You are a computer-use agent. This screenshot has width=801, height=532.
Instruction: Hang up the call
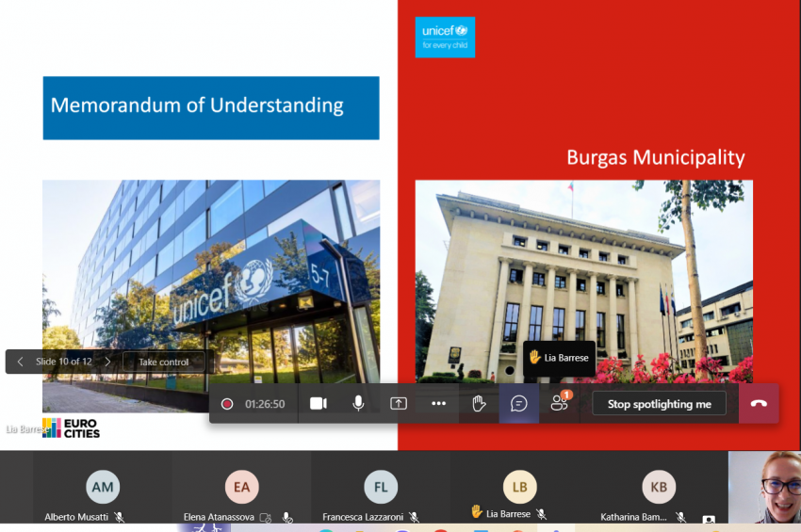coord(759,403)
